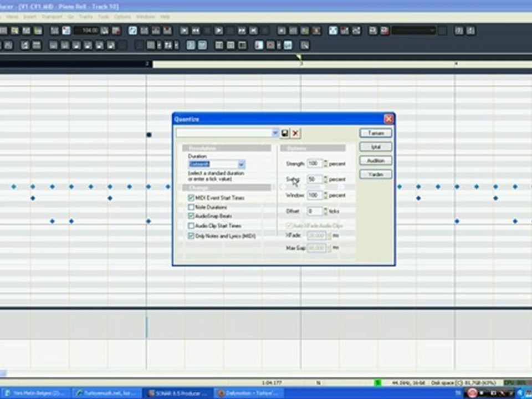This screenshot has width=532, height=399.
Task: Click the Yardım help button
Action: 376,175
